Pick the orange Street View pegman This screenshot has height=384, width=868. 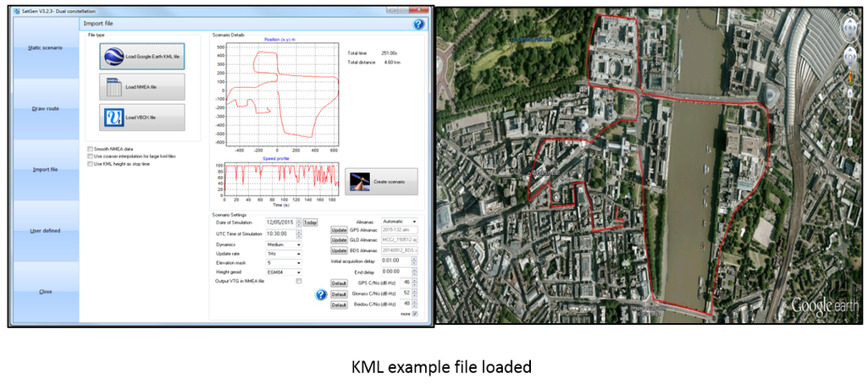pos(849,77)
